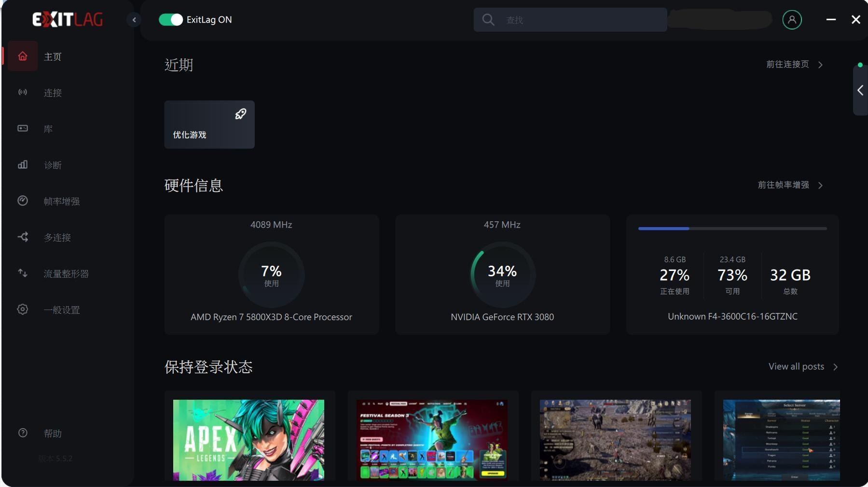This screenshot has height=487, width=868.
Task: Click the RAM usage progress bar
Action: (732, 229)
